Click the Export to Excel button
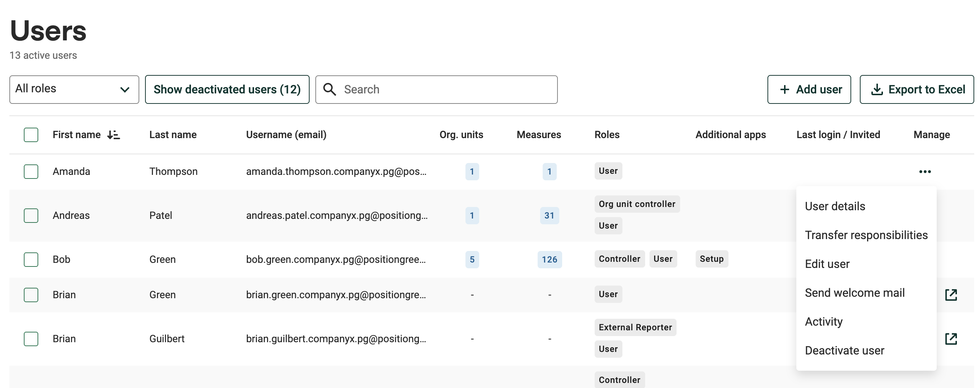 click(x=916, y=90)
